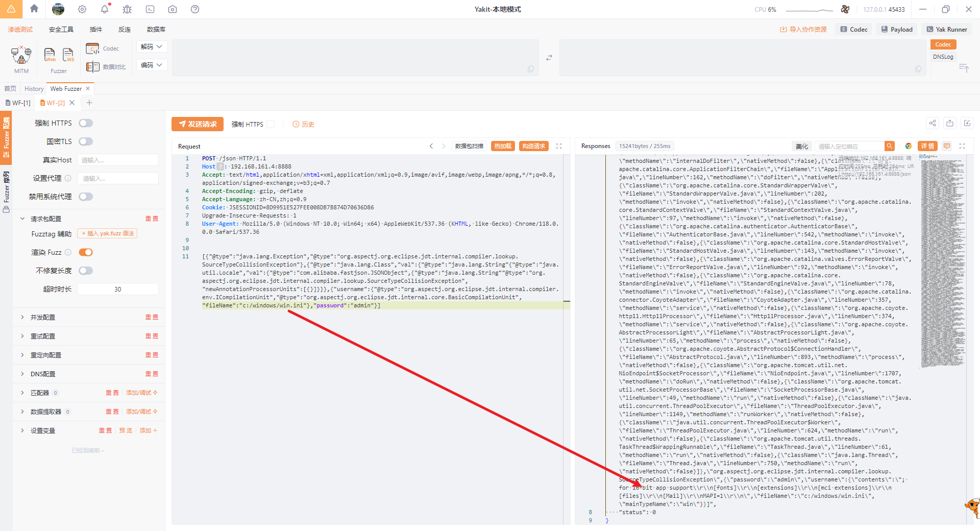
Task: Toggle 强制 HTTPS switch in sidebar
Action: (86, 123)
